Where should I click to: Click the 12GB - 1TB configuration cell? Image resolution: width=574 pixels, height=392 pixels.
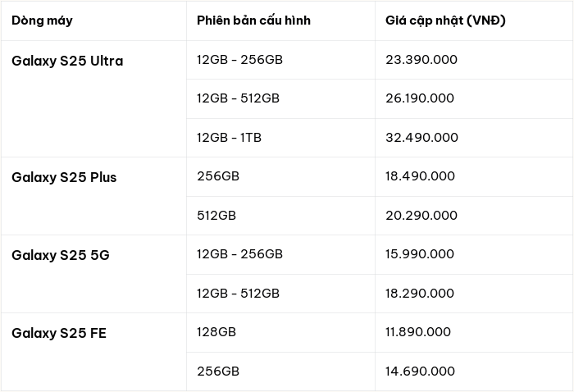pos(280,138)
